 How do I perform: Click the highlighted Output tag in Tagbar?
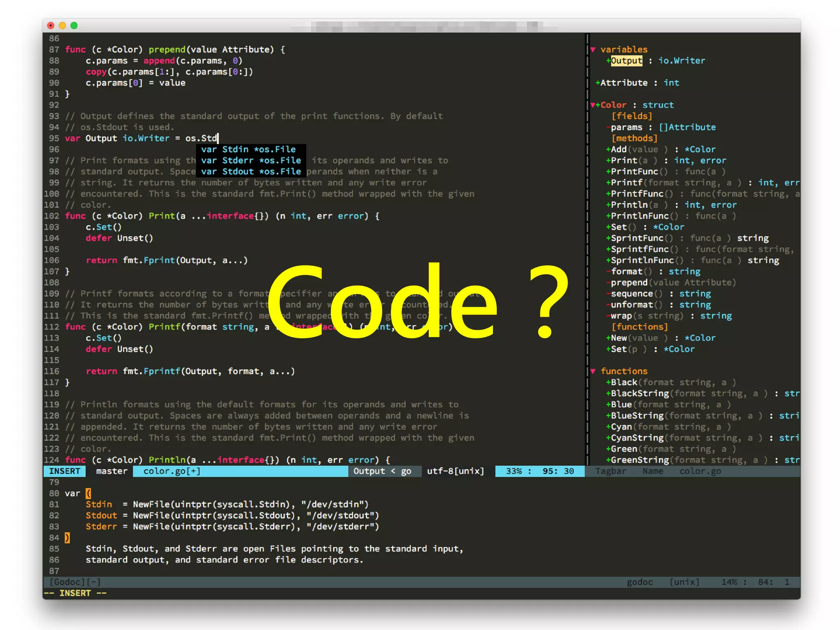tap(626, 61)
